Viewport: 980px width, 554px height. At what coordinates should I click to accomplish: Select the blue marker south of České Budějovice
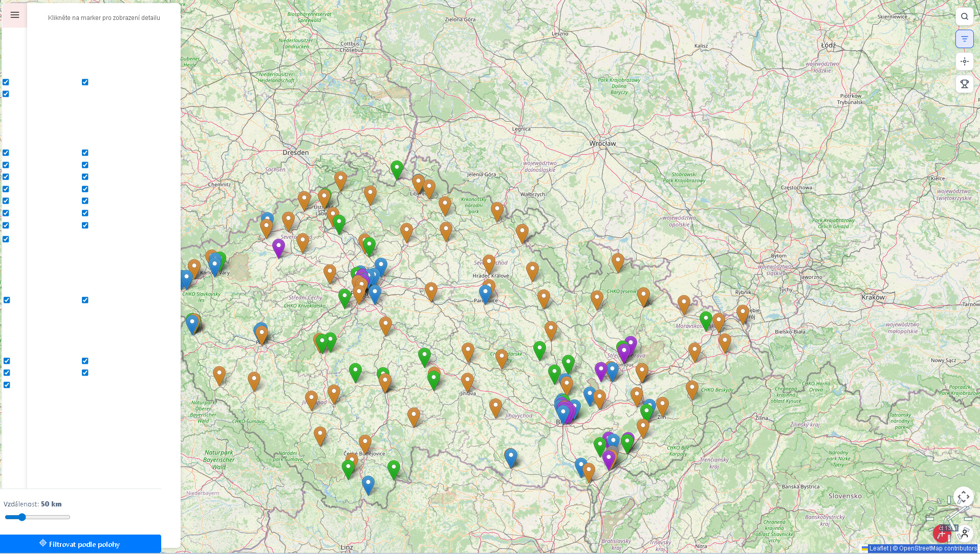368,483
